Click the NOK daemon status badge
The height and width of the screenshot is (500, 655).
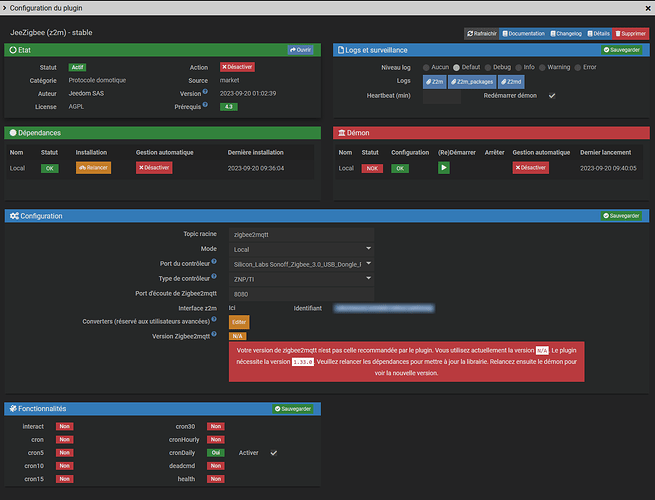[x=372, y=168]
